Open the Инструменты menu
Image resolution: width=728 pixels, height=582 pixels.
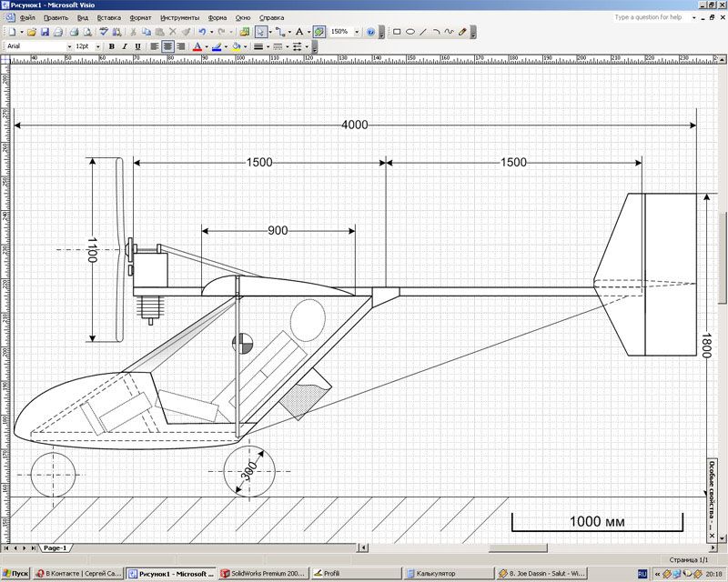(x=180, y=17)
